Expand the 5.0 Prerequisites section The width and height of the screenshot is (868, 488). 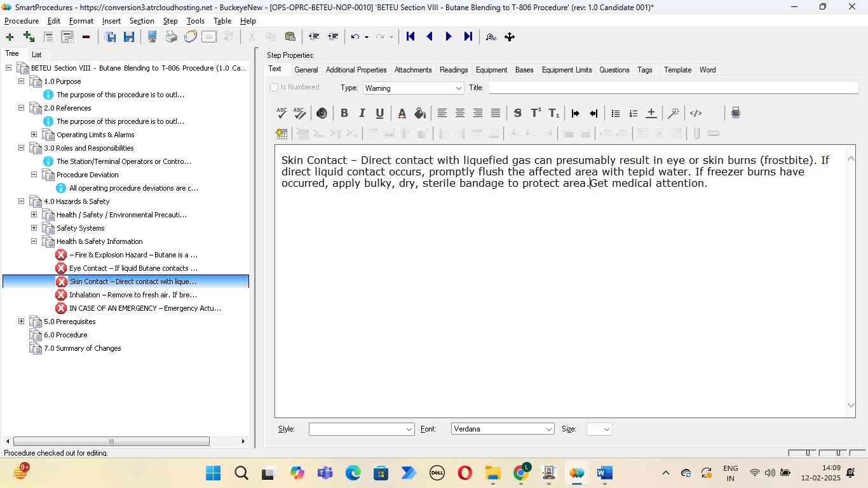[x=21, y=322]
